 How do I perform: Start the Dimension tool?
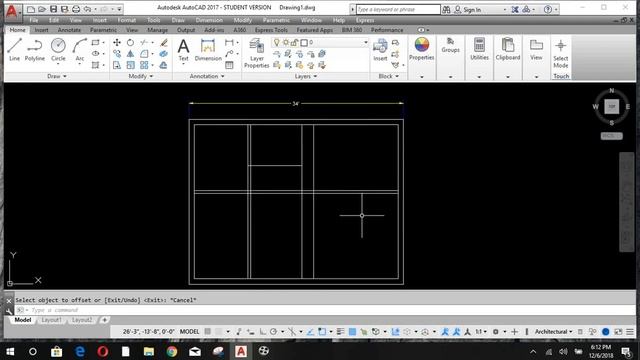pyautogui.click(x=208, y=51)
